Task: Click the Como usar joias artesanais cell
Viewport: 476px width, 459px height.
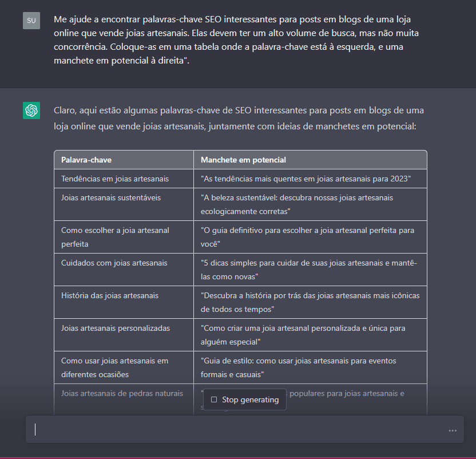Action: click(x=124, y=367)
